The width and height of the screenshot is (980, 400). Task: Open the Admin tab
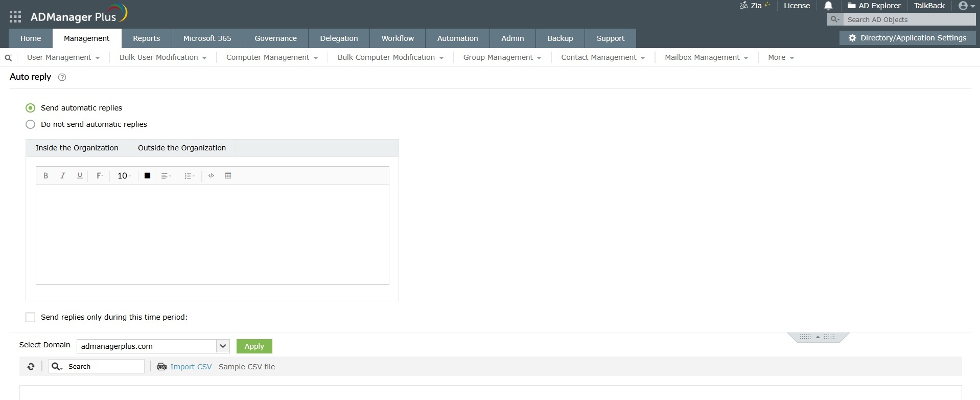click(x=512, y=38)
